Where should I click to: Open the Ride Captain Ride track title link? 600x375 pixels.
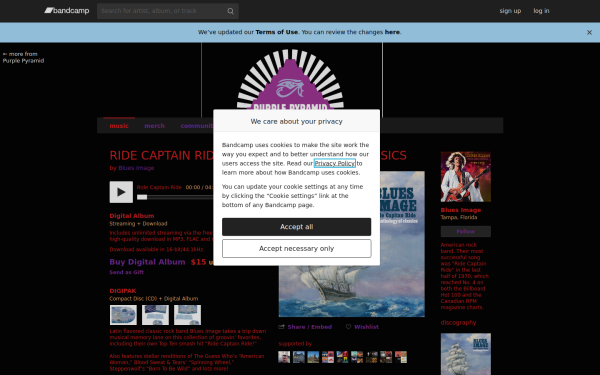[159, 187]
